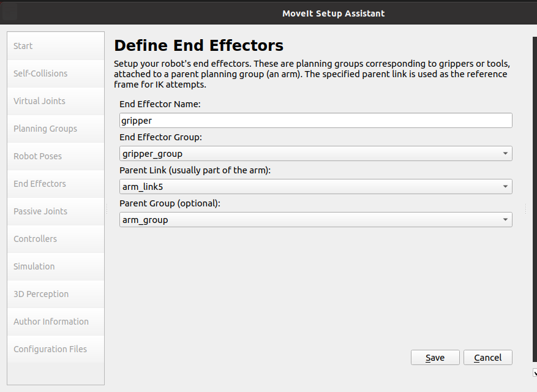
Task: Open the Parent Link dropdown
Action: 316,187
